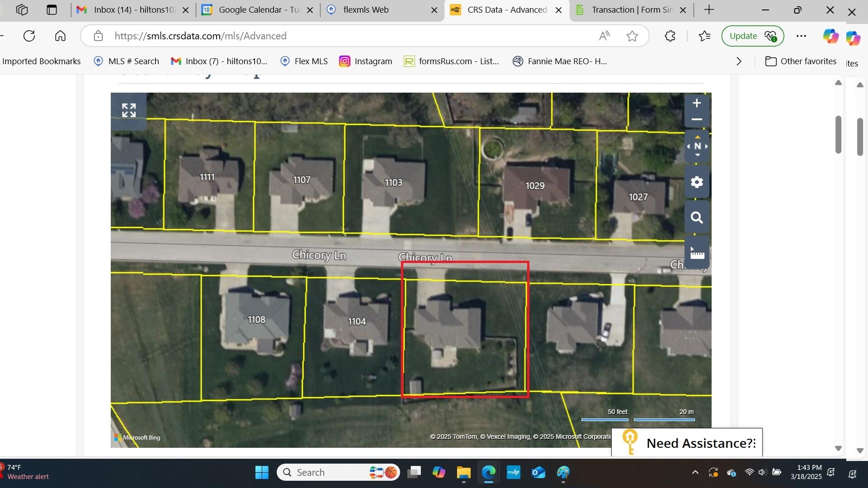Open Read aloud in address bar
The width and height of the screenshot is (868, 488).
(604, 36)
